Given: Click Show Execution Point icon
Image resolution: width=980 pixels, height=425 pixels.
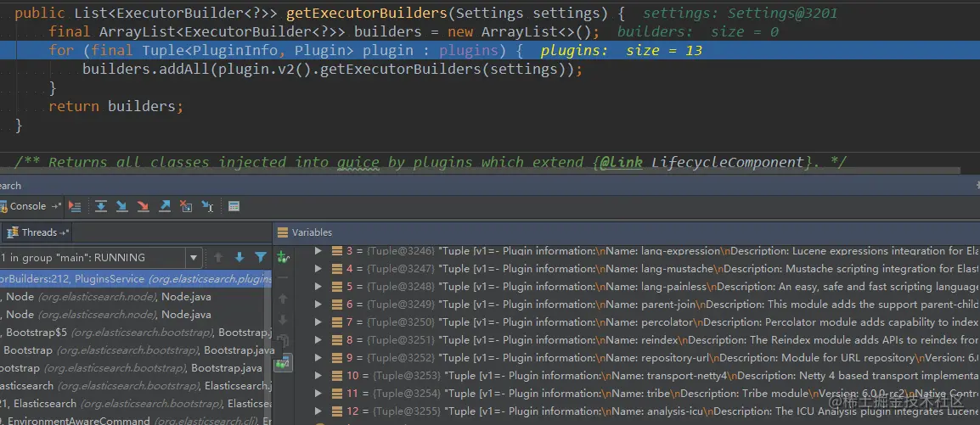Looking at the screenshot, I should pos(75,206).
